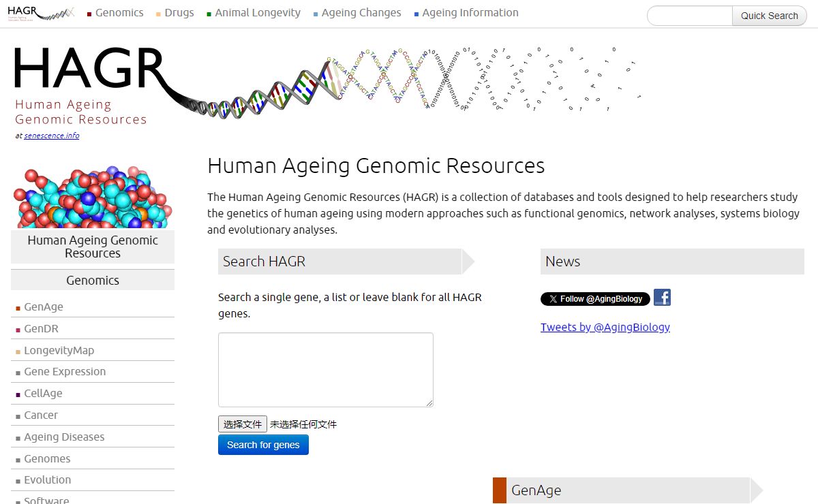Click the X Follow @AgingBiology badge

(595, 299)
